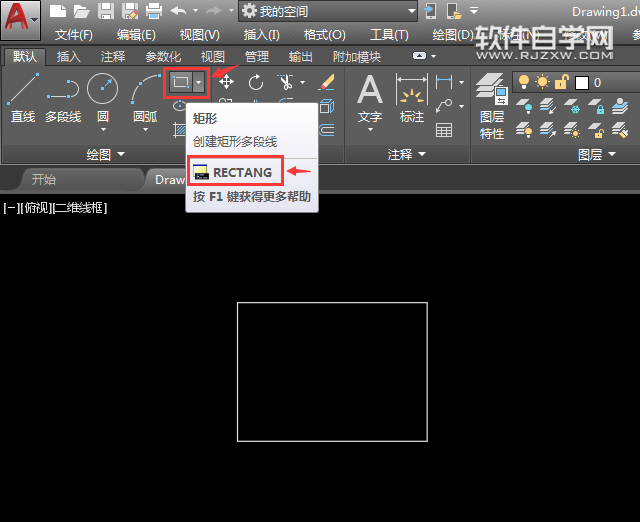Open the 格式(O) menu
Screen dimensions: 640x522
324,35
